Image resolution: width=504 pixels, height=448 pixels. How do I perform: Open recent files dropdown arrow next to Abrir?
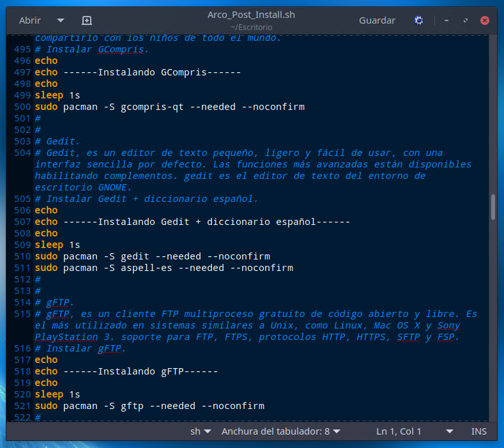coord(61,20)
